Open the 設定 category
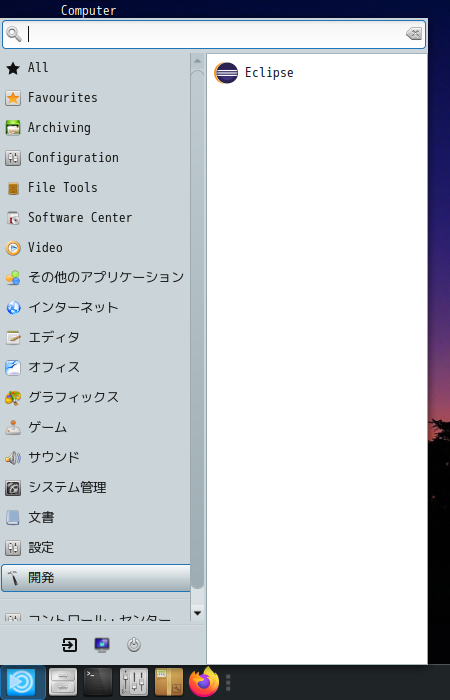This screenshot has width=450, height=700. pos(95,548)
